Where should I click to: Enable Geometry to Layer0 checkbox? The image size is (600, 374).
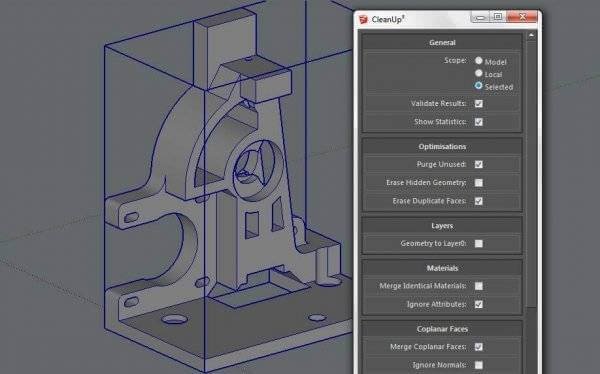(x=479, y=244)
